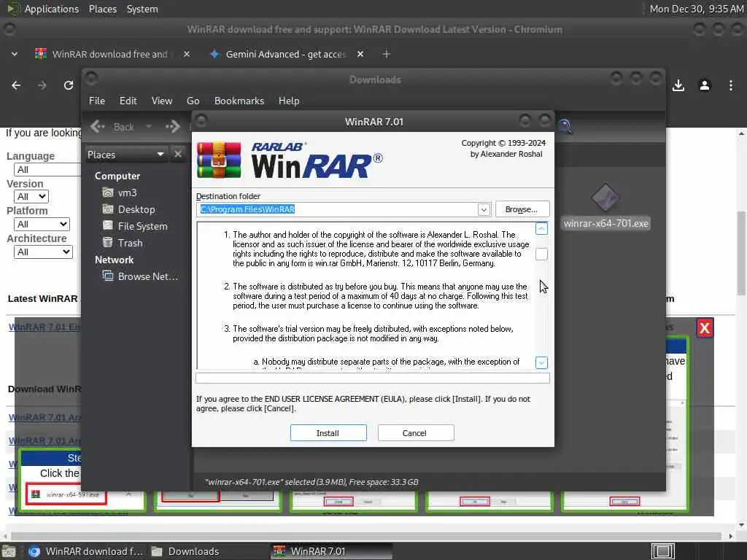The width and height of the screenshot is (747, 560).
Task: Open Bookmarks menu in Downloads window
Action: click(x=239, y=101)
